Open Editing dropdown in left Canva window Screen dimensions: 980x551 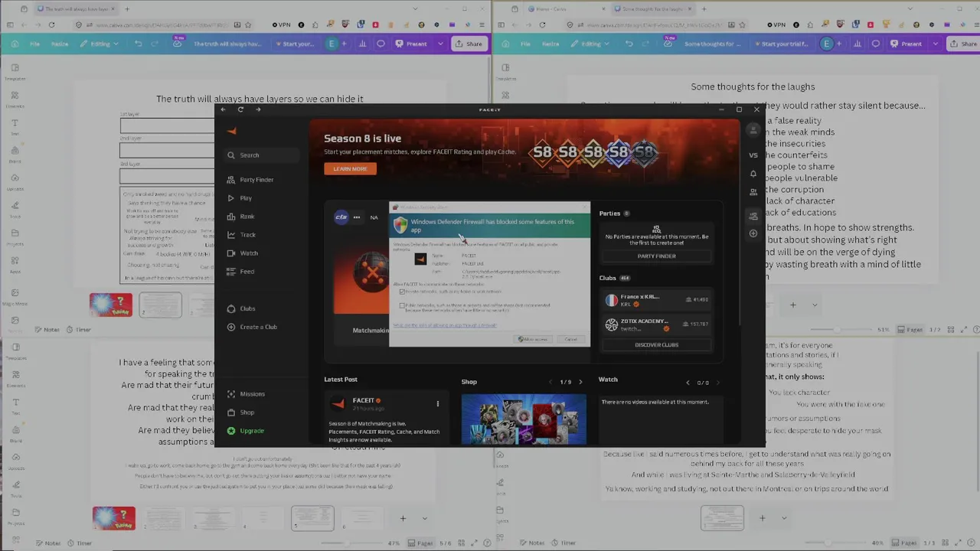click(x=100, y=44)
